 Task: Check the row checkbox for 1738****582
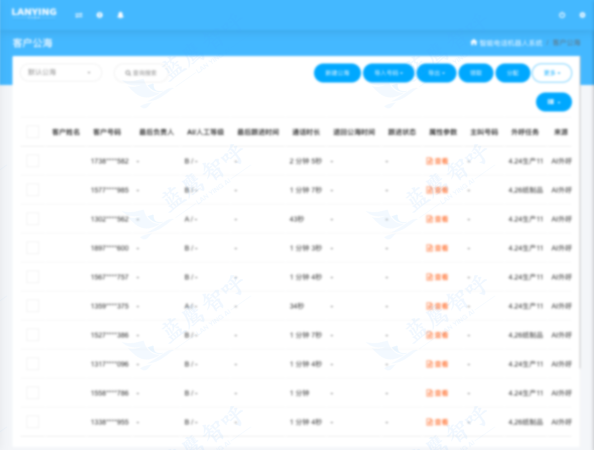(x=33, y=161)
